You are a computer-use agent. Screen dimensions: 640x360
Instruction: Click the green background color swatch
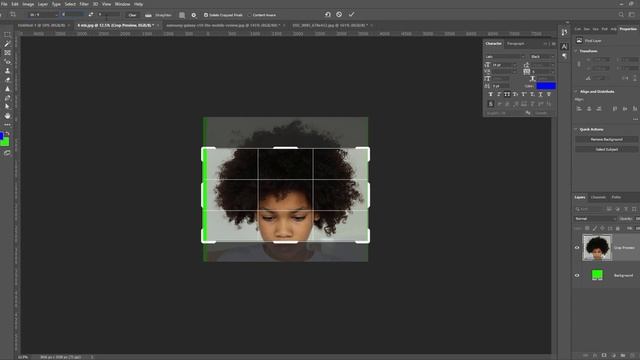coord(6,142)
